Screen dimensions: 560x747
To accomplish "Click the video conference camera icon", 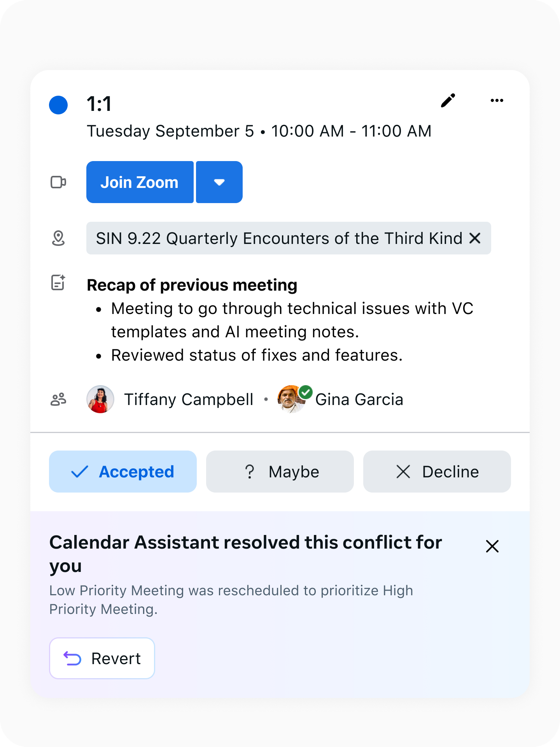I will pos(59,182).
